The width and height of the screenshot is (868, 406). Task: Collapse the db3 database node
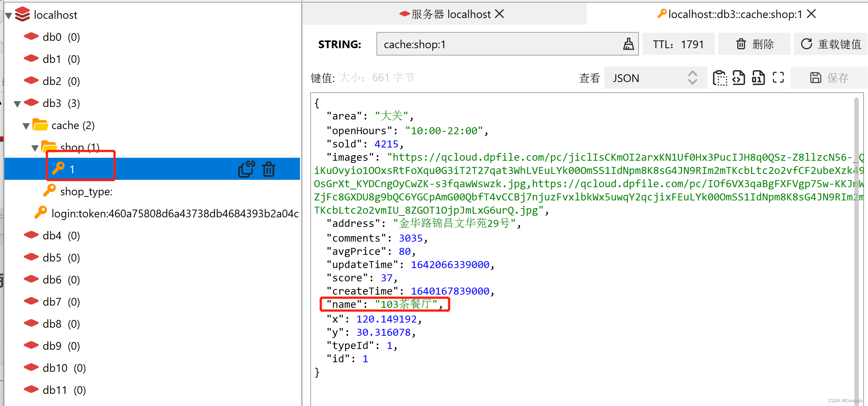17,104
